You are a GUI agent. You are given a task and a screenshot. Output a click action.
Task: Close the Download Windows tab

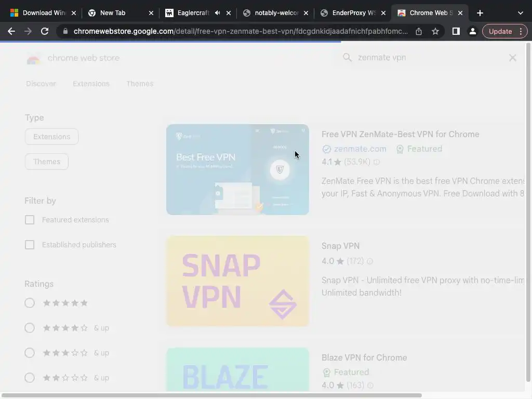(x=74, y=13)
